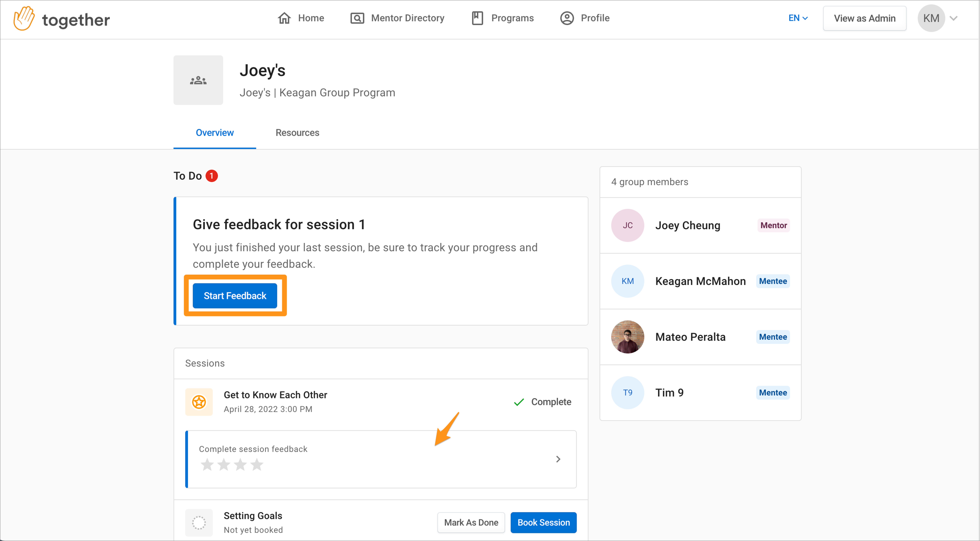
Task: Select the third rating star
Action: (240, 464)
